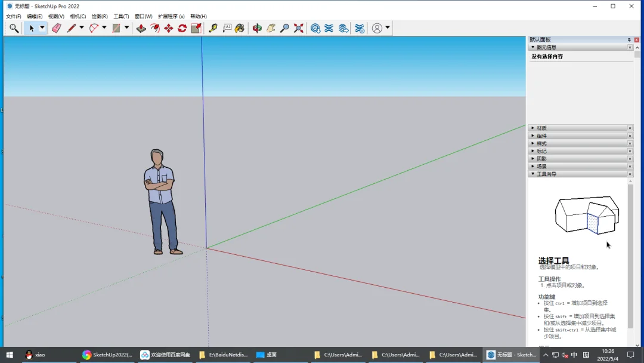Open the Line tool dropdown arrow
Image resolution: width=644 pixels, height=363 pixels.
coord(81,28)
